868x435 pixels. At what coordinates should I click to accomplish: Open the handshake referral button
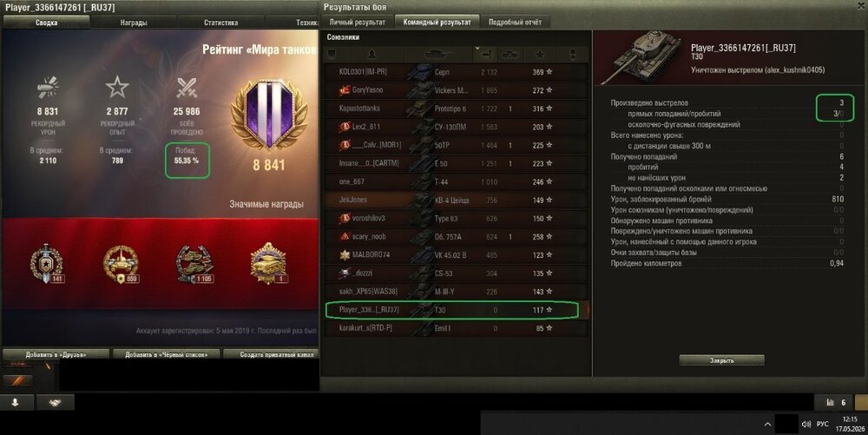pos(56,402)
